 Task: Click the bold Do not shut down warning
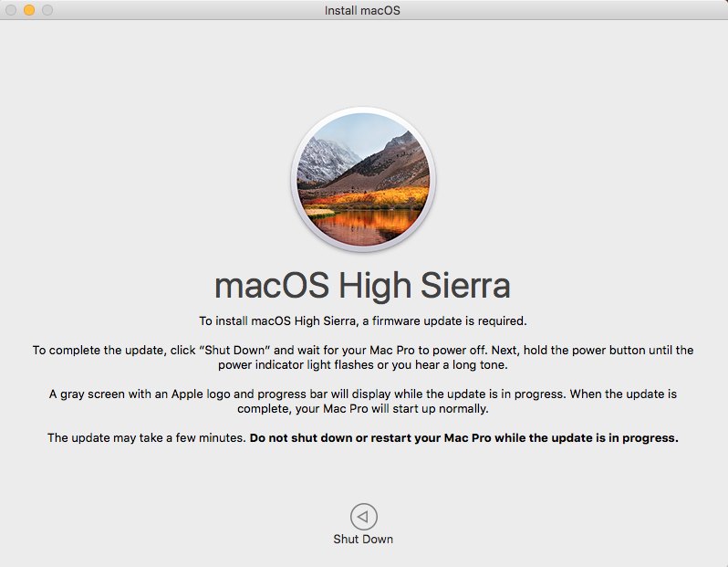[x=463, y=437]
